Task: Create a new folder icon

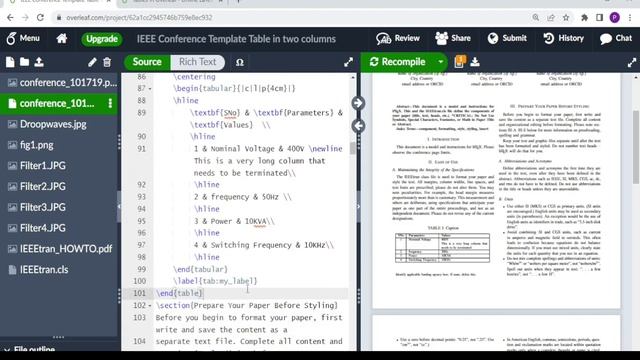Action: click(x=24, y=62)
